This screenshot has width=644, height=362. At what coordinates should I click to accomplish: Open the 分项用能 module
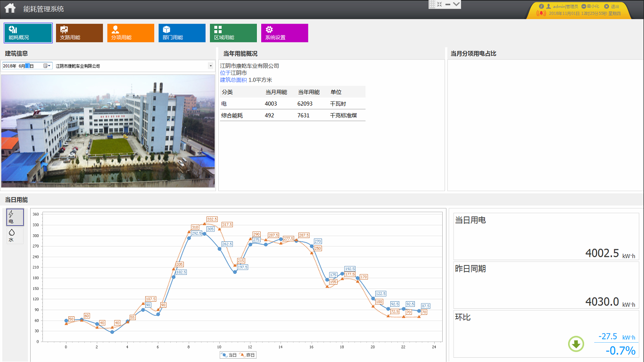point(130,33)
